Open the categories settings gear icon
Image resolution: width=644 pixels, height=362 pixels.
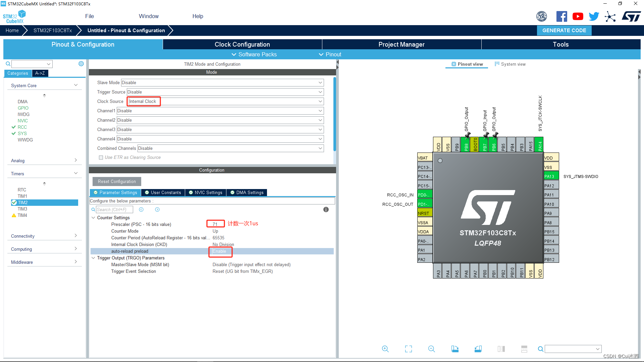tap(81, 64)
